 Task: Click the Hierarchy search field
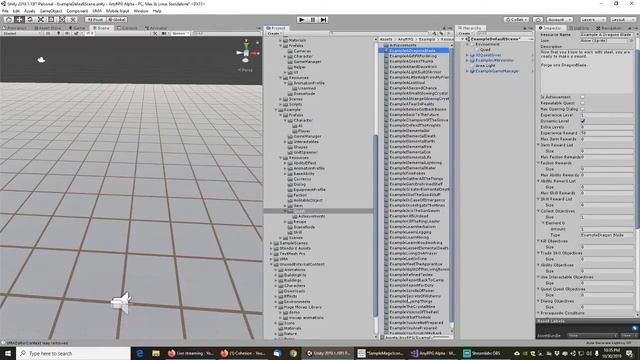(x=504, y=33)
